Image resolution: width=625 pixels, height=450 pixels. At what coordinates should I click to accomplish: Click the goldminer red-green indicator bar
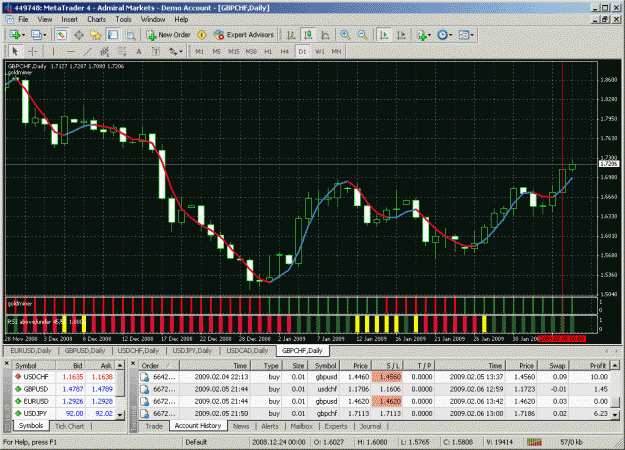pos(301,306)
